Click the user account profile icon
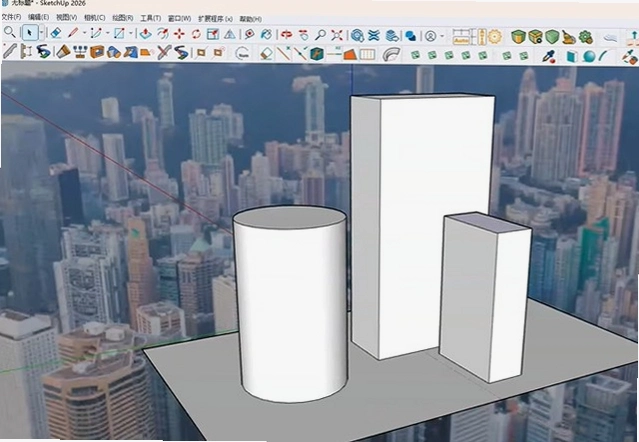The width and height of the screenshot is (639, 442). tap(430, 36)
